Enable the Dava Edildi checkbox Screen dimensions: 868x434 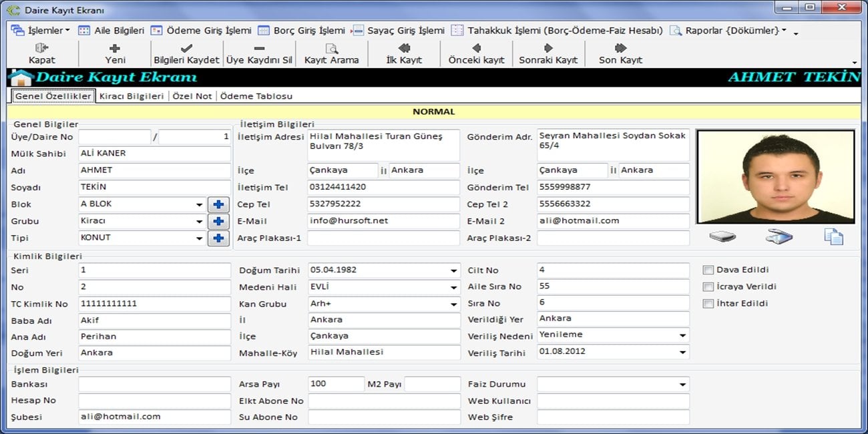pos(708,270)
